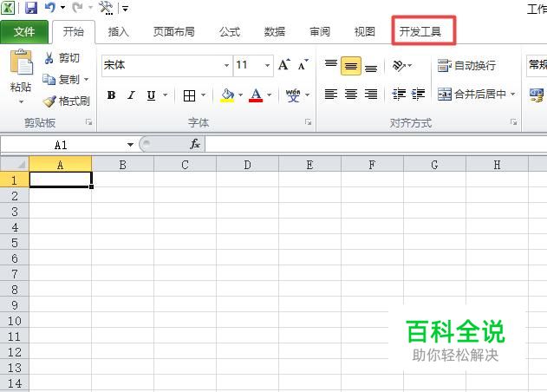The height and width of the screenshot is (392, 547).
Task: Click the 合并后居中 merge and center button
Action: pyautogui.click(x=472, y=94)
